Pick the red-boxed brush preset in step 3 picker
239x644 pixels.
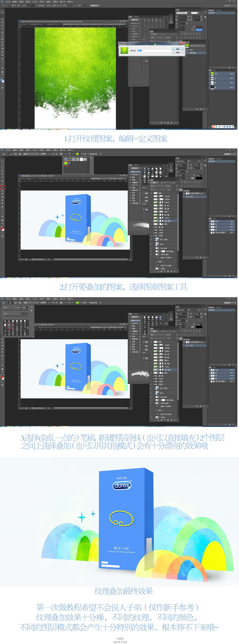pyautogui.click(x=10, y=326)
